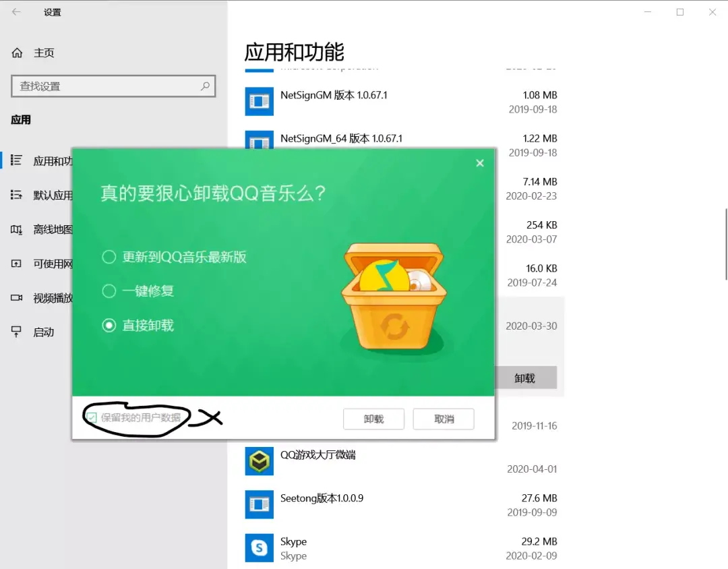Select the offline maps sidebar icon

tap(16, 229)
